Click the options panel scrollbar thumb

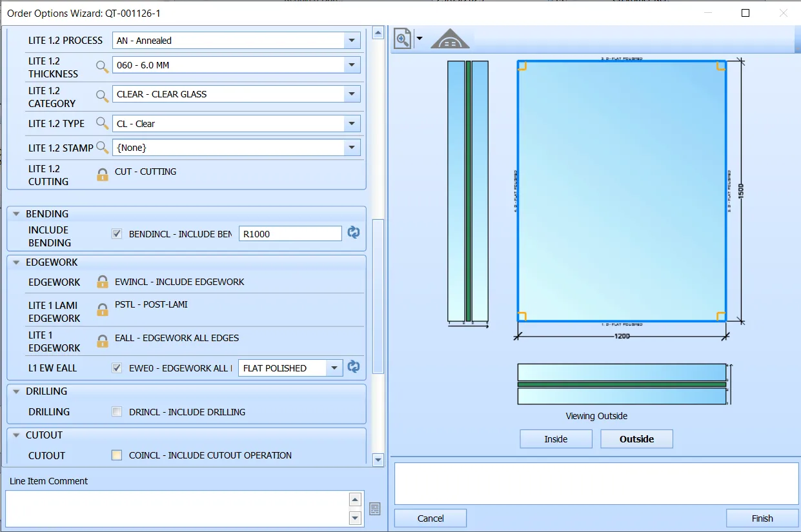pos(378,296)
